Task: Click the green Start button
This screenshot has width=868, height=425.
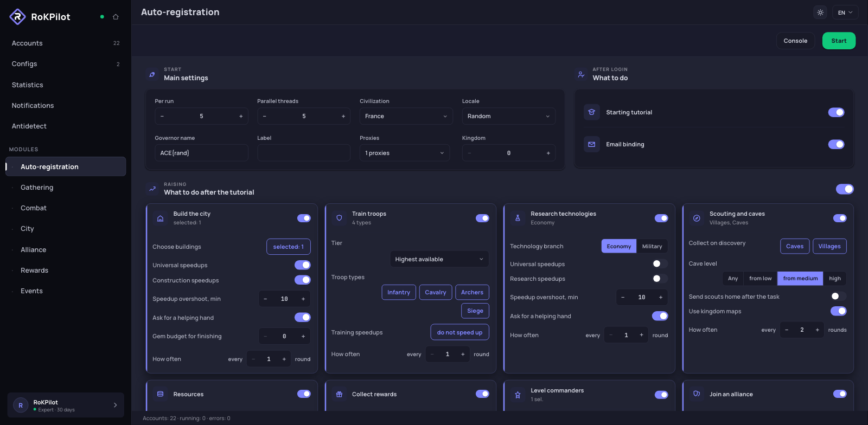Action: click(839, 41)
